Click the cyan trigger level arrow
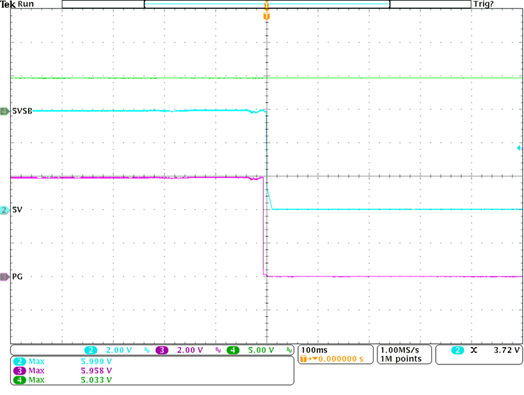The width and height of the screenshot is (524, 395). tap(519, 148)
